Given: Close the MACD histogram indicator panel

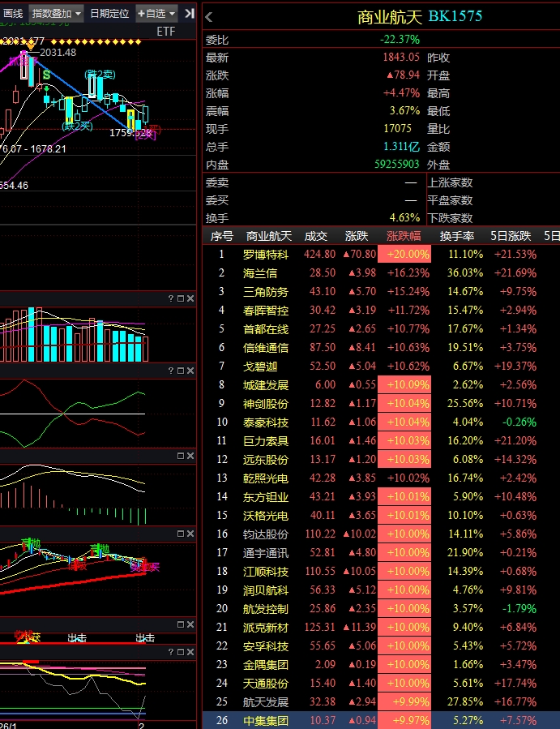Looking at the screenshot, I should (190, 456).
